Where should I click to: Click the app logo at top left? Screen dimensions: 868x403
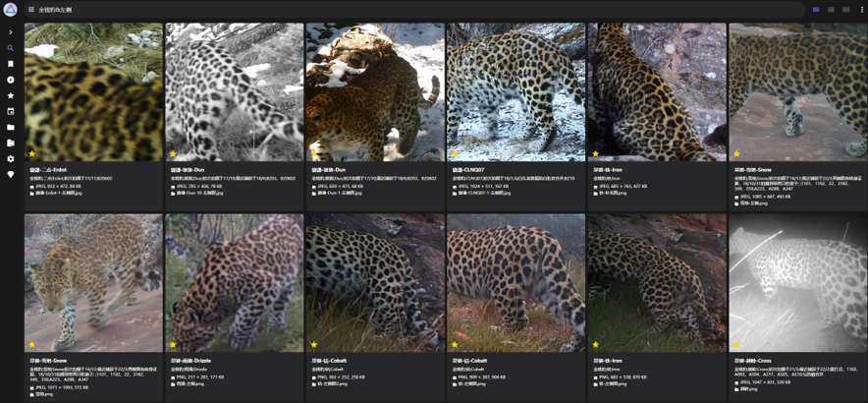tap(11, 10)
